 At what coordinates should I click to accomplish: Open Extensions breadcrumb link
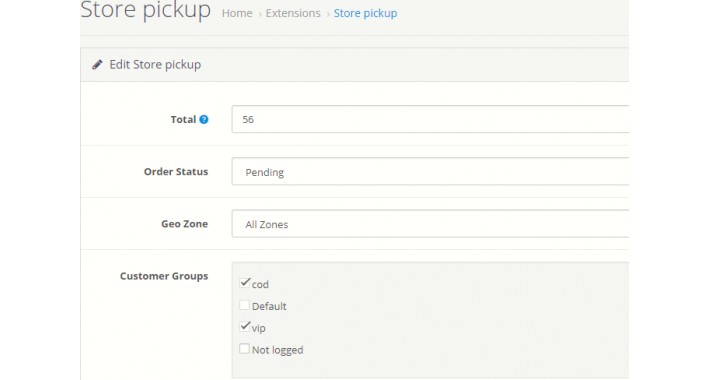tap(293, 13)
